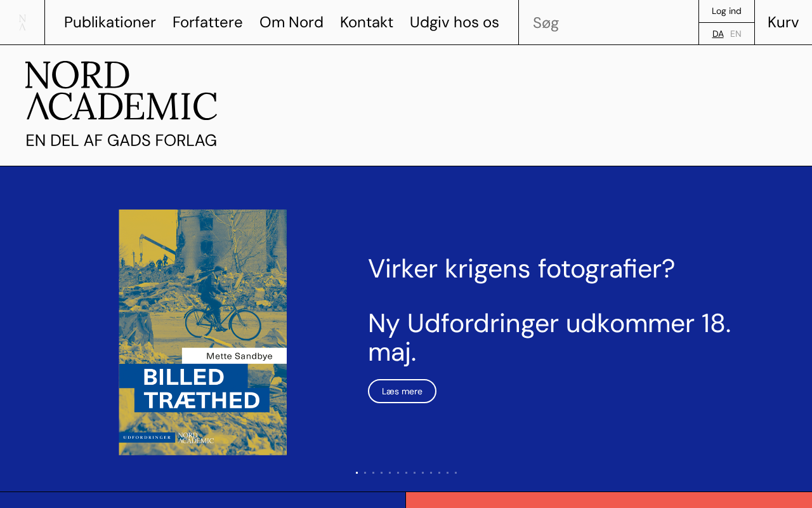
Task: Click the red panel at the bottom
Action: [x=609, y=500]
